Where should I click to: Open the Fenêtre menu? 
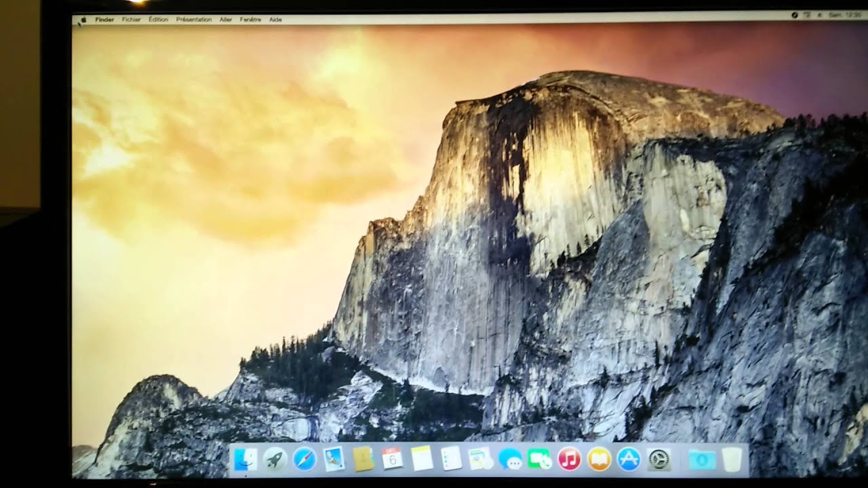[251, 20]
